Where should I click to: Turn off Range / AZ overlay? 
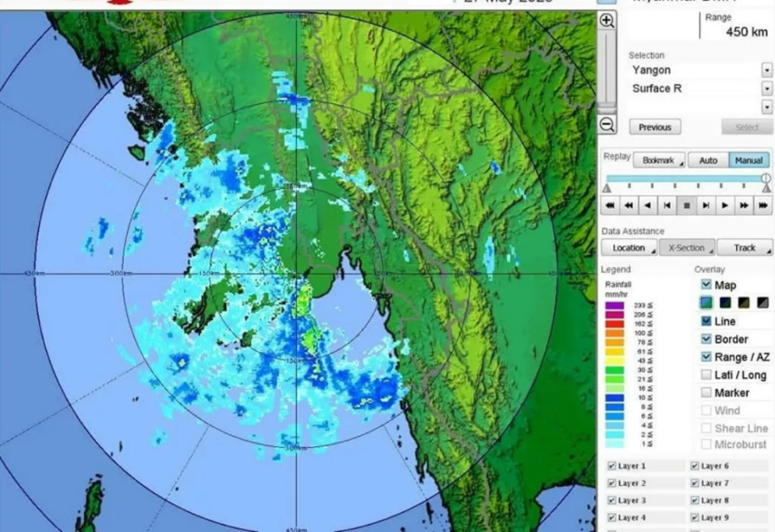(x=706, y=357)
